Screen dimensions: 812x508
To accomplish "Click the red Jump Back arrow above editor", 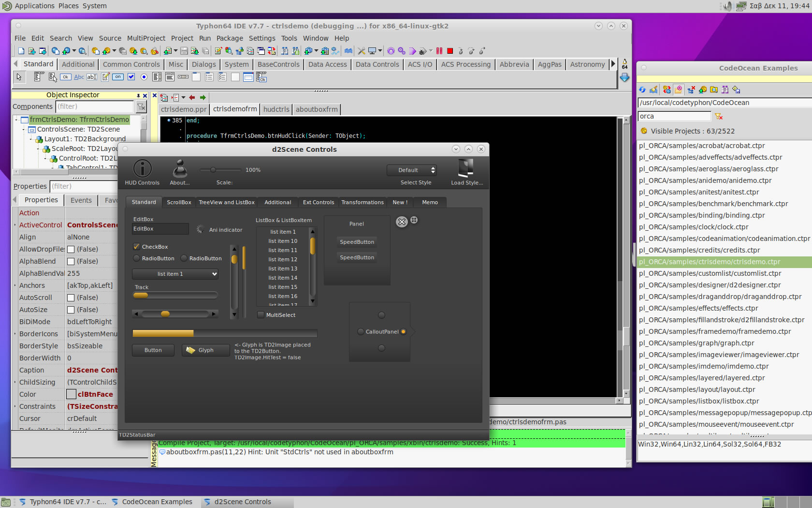I will tap(192, 97).
